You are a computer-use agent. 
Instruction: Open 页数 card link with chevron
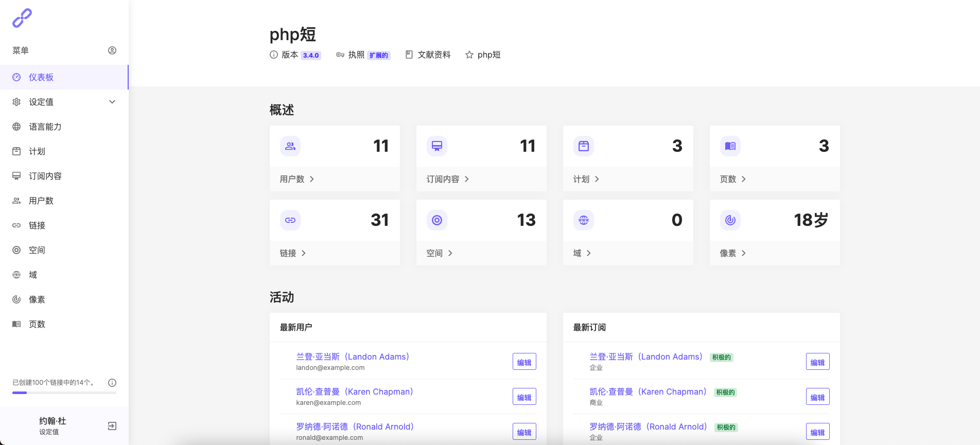tap(733, 179)
